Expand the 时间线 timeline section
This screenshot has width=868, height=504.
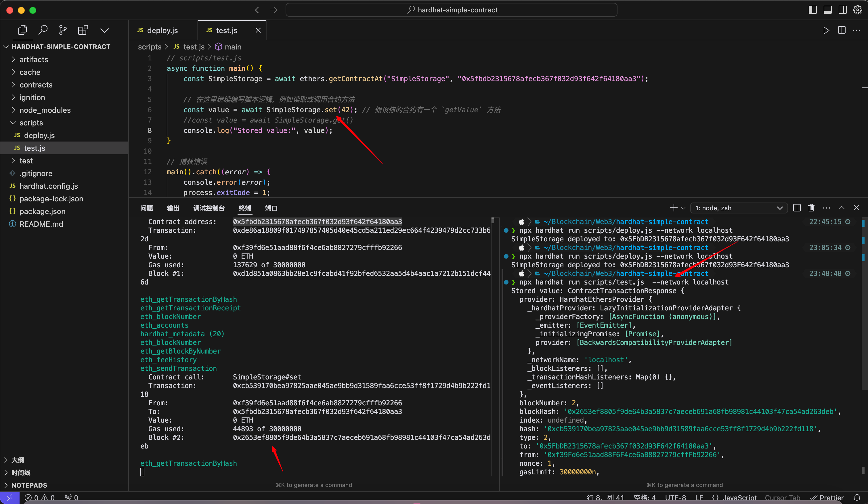pyautogui.click(x=64, y=473)
